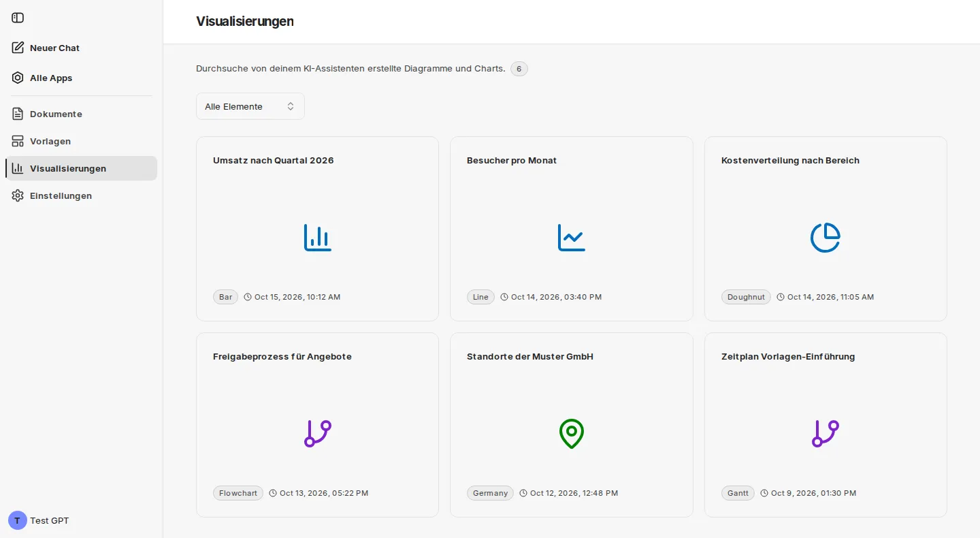The width and height of the screenshot is (980, 538).
Task: Click the bar chart icon in Umsatz card
Action: pos(318,237)
